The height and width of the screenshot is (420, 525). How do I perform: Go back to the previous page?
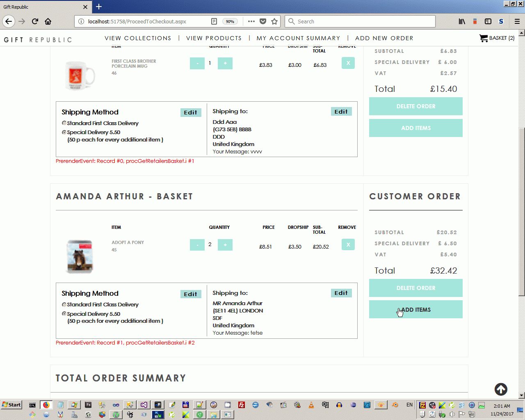pos(9,21)
